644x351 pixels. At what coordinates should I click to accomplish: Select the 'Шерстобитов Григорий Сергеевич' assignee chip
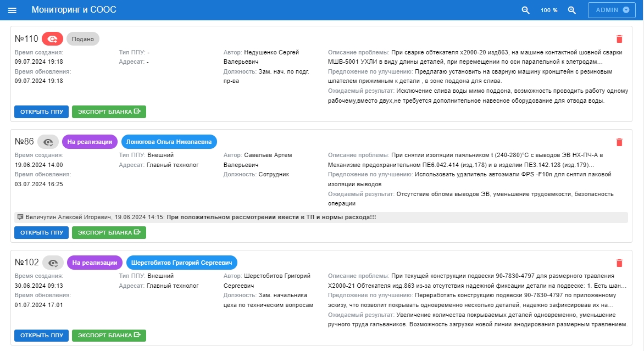[x=181, y=263]
